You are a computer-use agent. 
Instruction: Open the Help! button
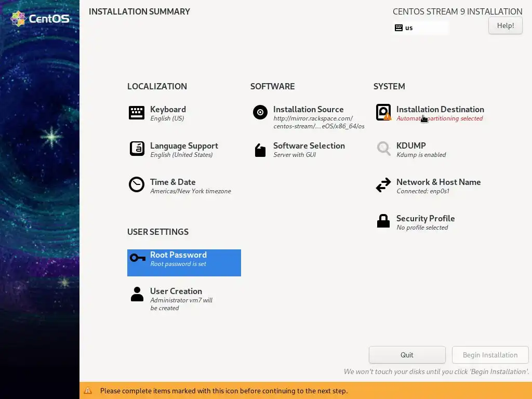tap(505, 25)
